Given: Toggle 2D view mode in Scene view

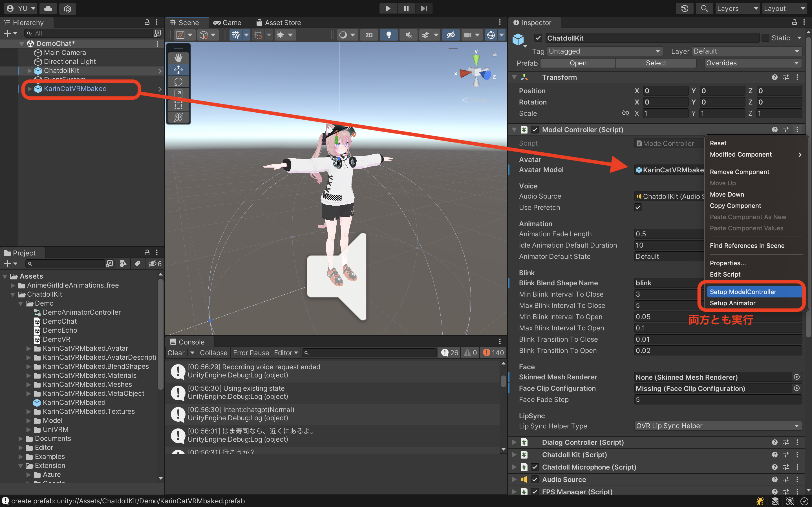Looking at the screenshot, I should coord(369,35).
